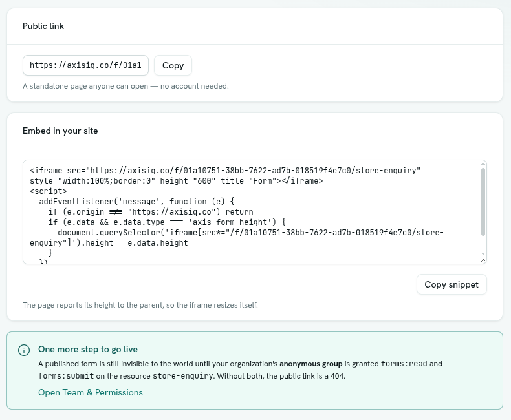Click the 'forms:submit' code text
The height and width of the screenshot is (420, 511).
click(x=66, y=376)
